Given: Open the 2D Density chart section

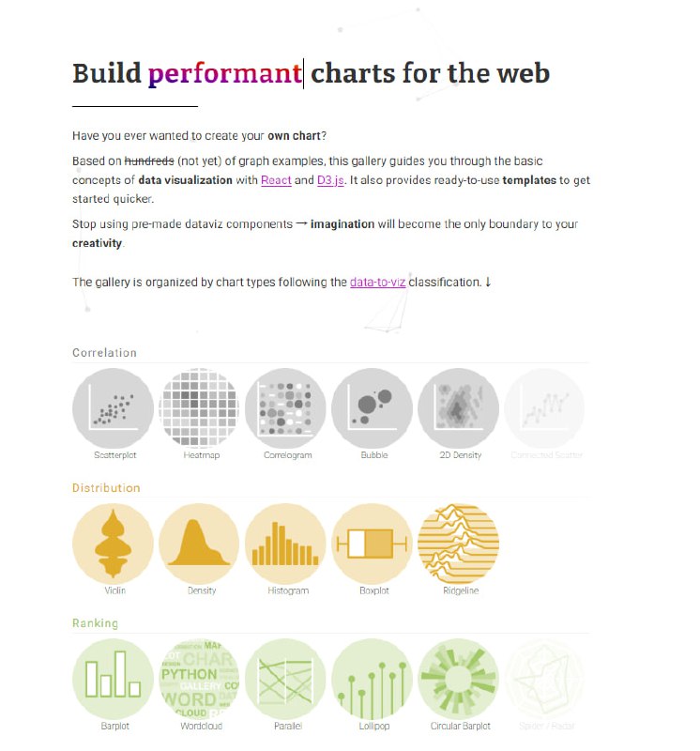Looking at the screenshot, I should [459, 406].
